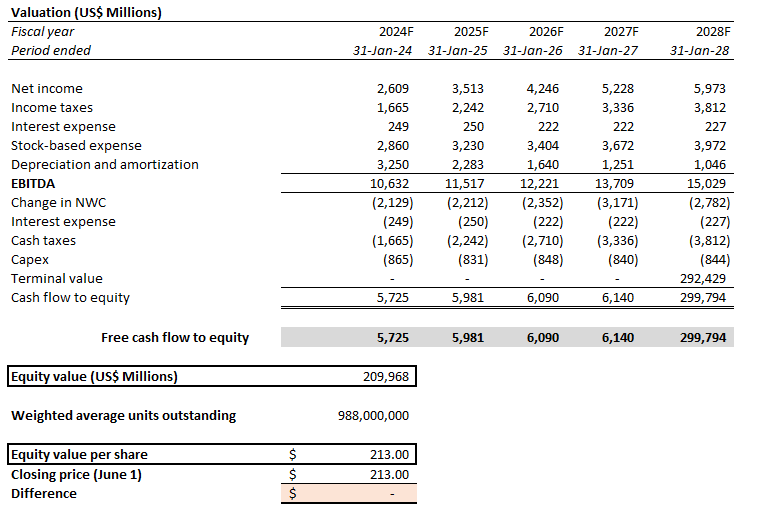The height and width of the screenshot is (508, 763).
Task: Click the 2024F fiscal year header
Action: (x=396, y=32)
